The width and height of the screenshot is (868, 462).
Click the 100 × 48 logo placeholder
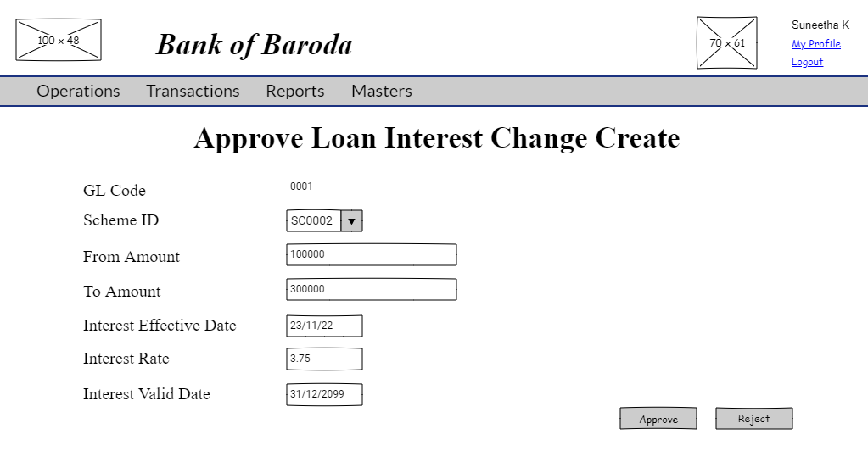pyautogui.click(x=58, y=40)
